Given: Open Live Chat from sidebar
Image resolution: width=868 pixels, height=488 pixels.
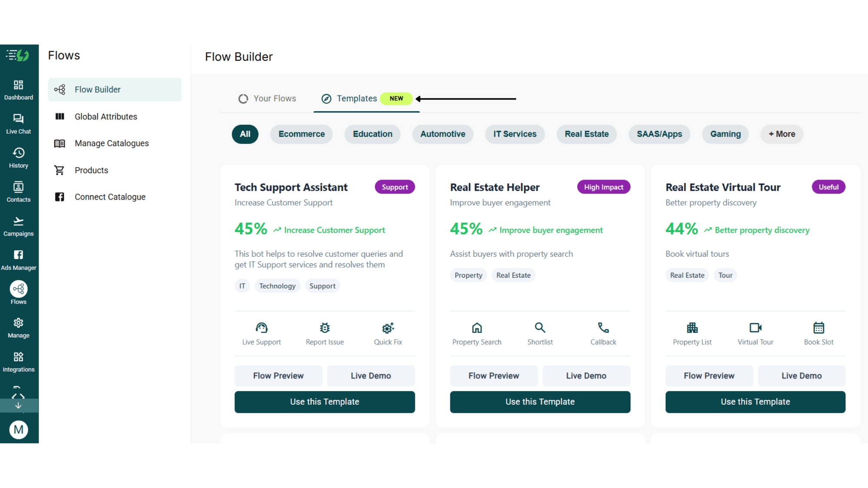Looking at the screenshot, I should [x=19, y=124].
